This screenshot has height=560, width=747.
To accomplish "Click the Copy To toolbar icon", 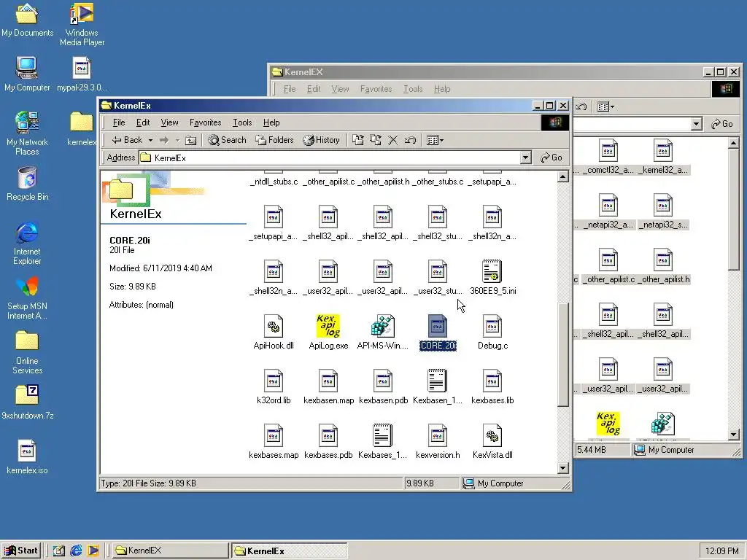I will pyautogui.click(x=376, y=140).
